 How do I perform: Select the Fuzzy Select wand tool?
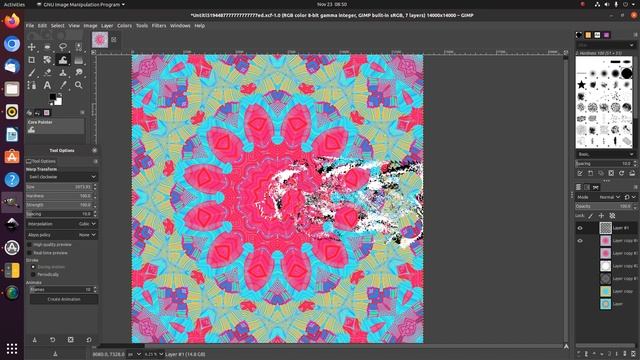click(78, 47)
